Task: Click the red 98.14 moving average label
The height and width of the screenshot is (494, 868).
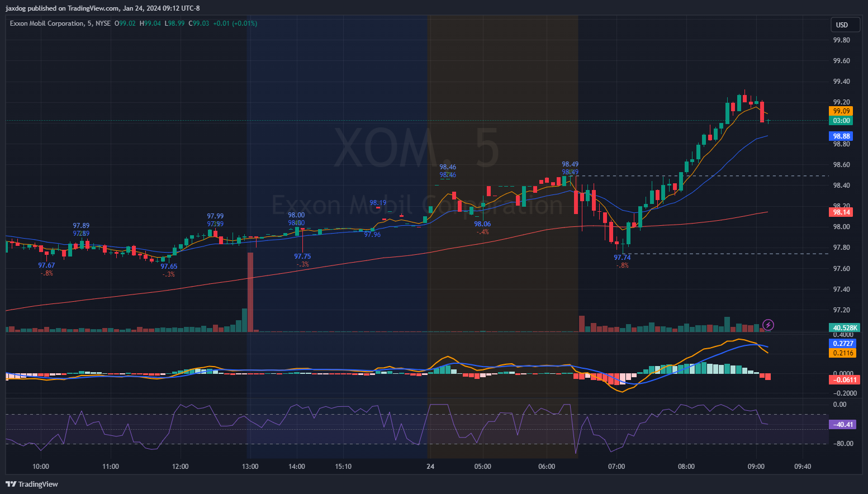Action: click(x=841, y=212)
